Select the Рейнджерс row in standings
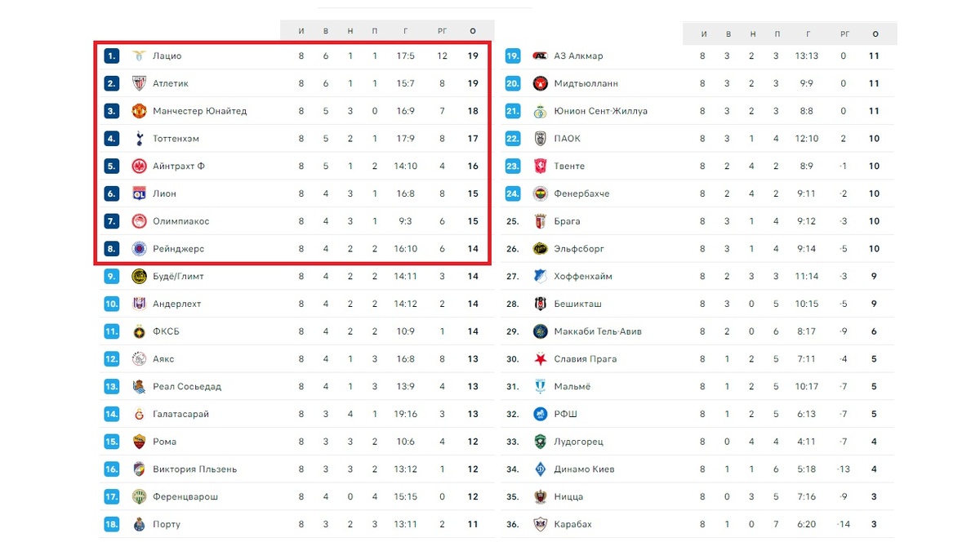980x551 pixels. pos(292,249)
